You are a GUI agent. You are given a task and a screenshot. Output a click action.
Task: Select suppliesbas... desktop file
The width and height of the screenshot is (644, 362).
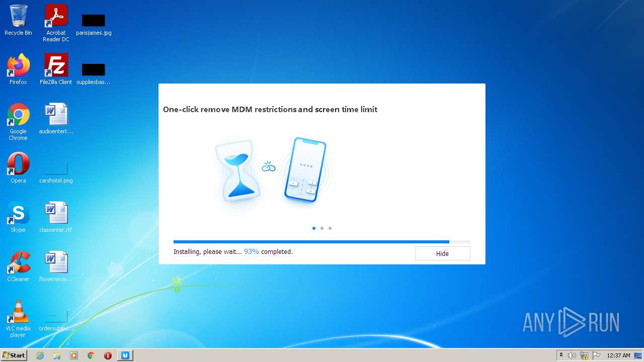coord(94,73)
